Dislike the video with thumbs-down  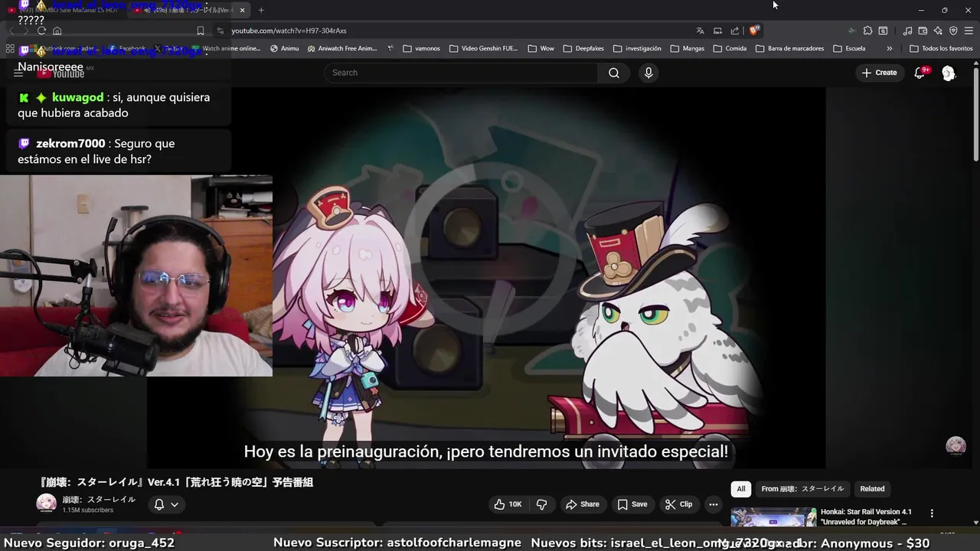(x=541, y=504)
